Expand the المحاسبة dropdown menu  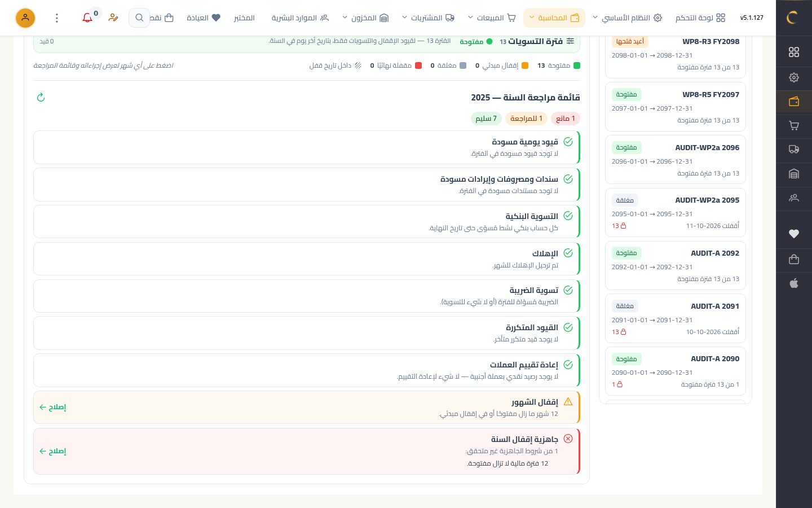554,18
